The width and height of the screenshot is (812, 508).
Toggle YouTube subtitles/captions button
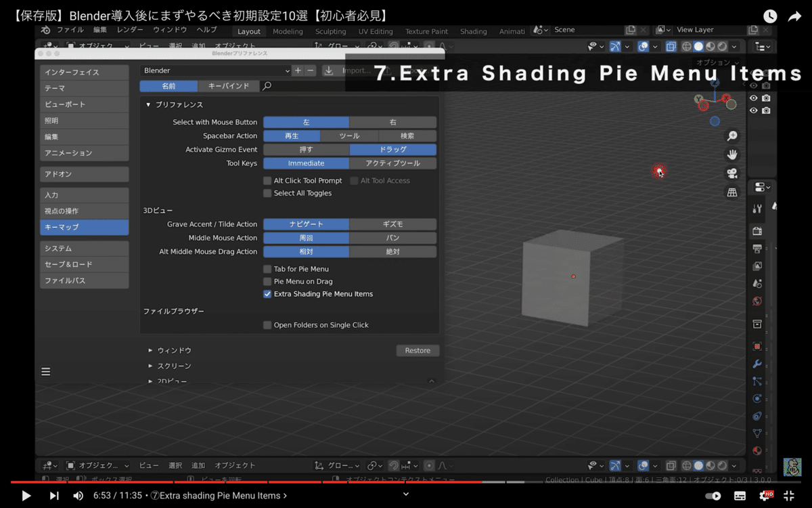point(740,495)
